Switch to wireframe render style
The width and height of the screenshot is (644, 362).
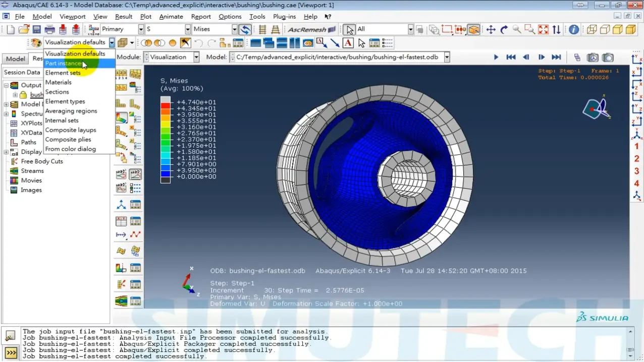(592, 30)
